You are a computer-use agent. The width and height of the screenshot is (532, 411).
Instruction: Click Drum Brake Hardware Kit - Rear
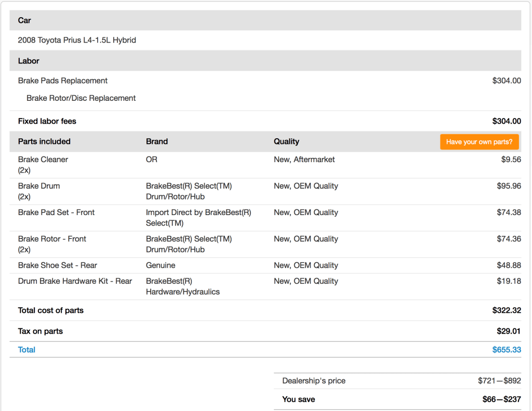click(75, 281)
